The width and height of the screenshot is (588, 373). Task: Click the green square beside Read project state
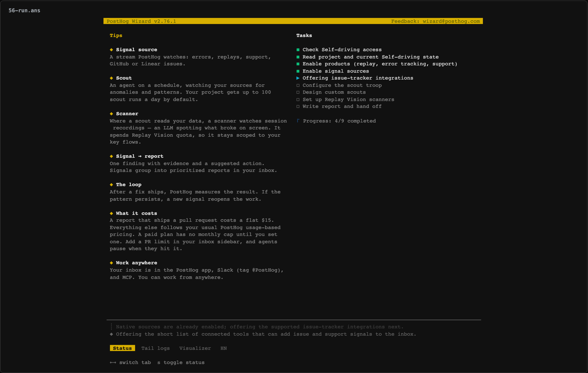pos(298,57)
